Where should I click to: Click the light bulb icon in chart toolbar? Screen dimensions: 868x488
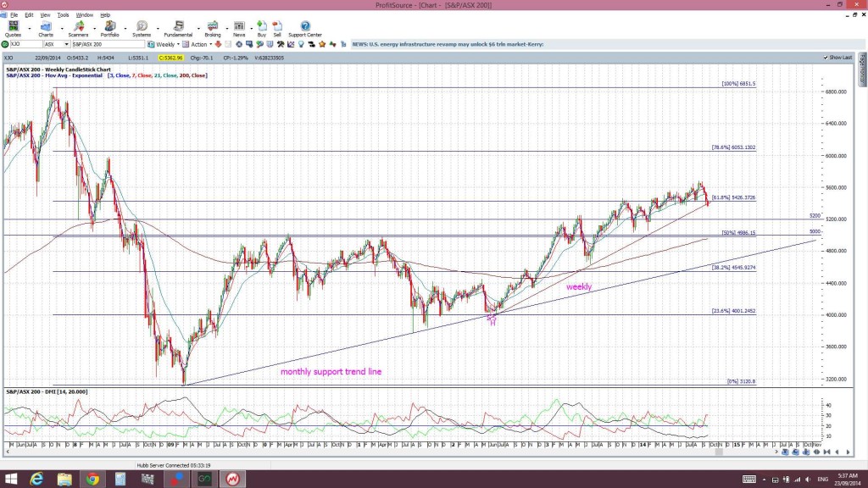point(301,44)
